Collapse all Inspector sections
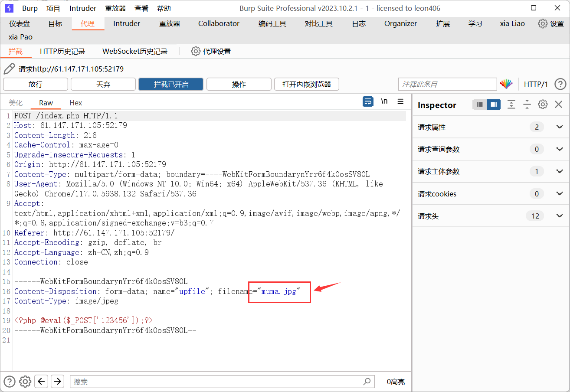This screenshot has width=570, height=392. 527,105
